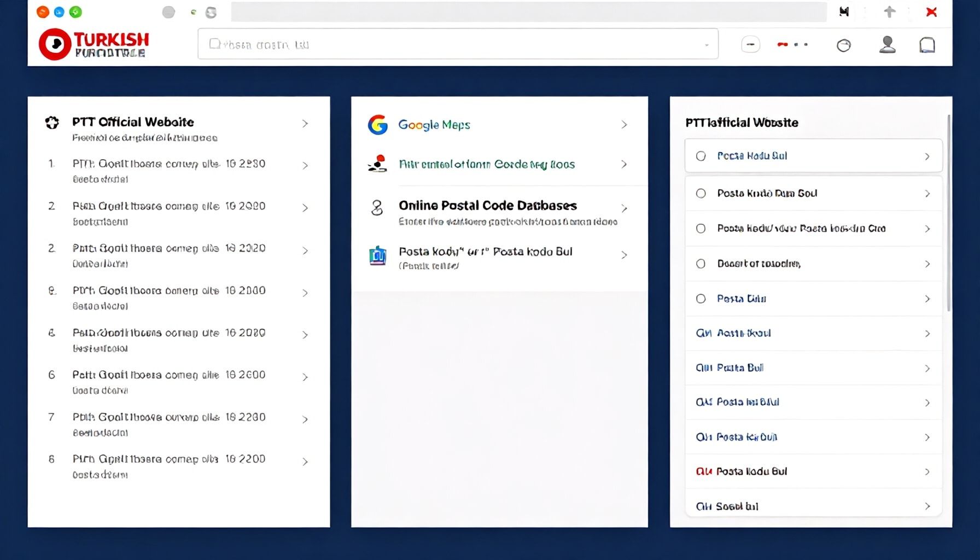The image size is (980, 560).
Task: Open the user profile icon in the header
Action: point(887,44)
